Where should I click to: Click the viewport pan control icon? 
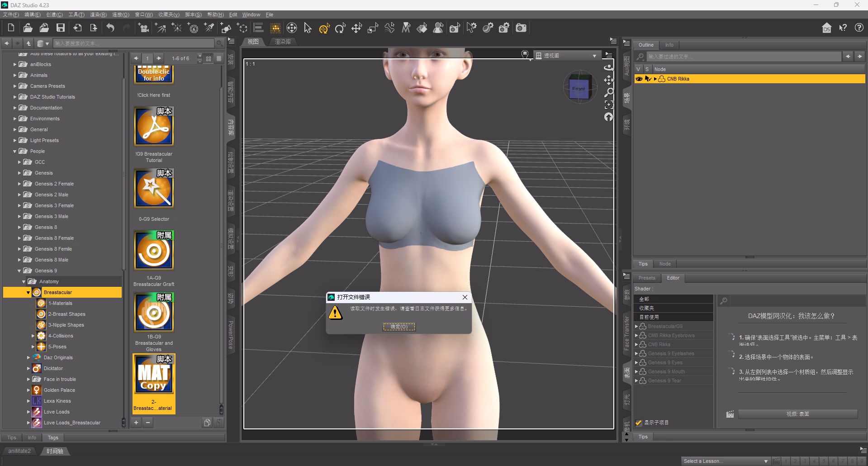point(609,80)
